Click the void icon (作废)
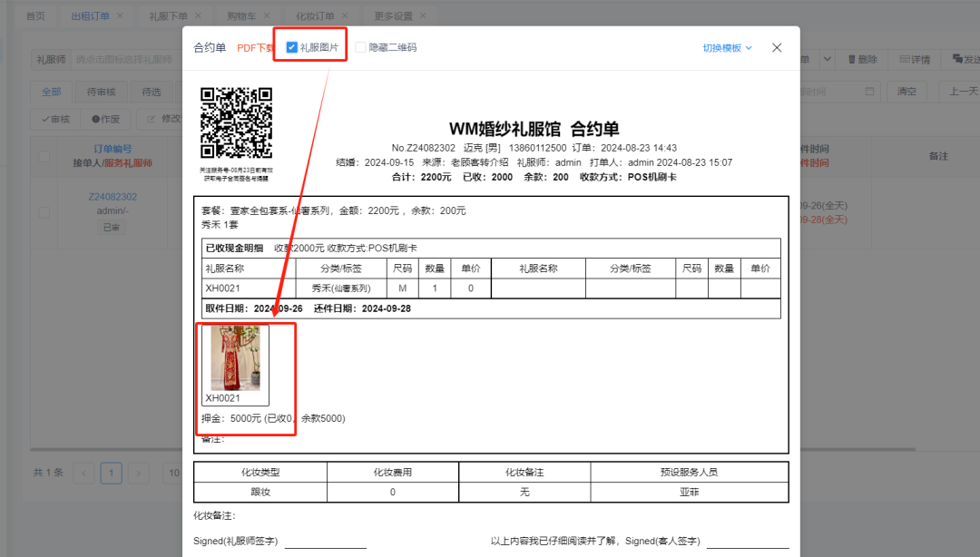This screenshot has height=557, width=980. tap(95, 119)
